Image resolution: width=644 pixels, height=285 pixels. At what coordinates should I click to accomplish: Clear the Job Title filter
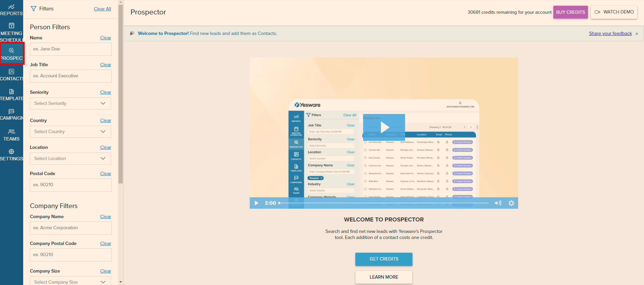click(106, 65)
